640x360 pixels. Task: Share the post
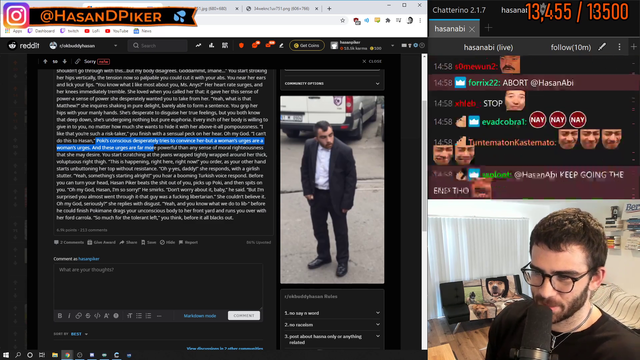128,242
